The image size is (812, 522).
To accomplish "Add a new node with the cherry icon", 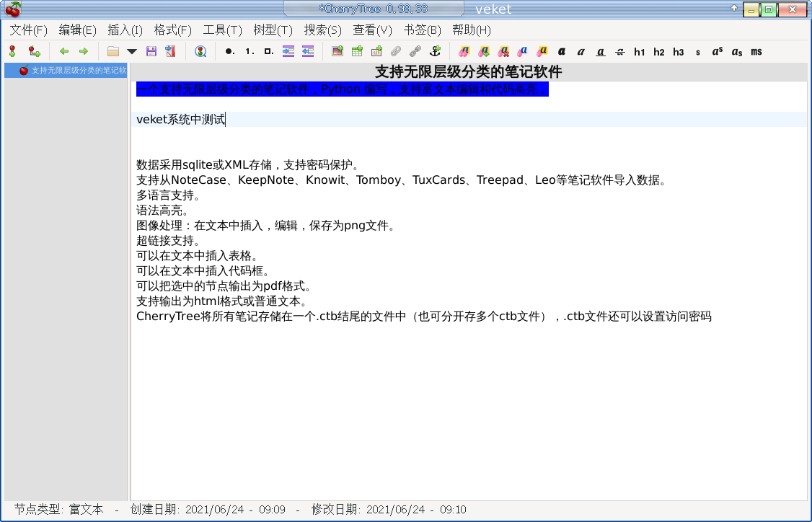I will [13, 51].
